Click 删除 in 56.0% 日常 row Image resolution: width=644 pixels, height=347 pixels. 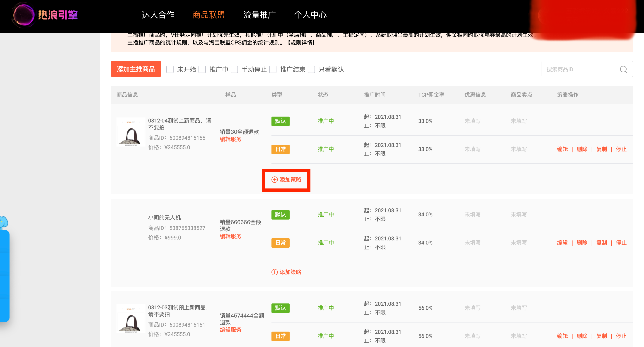pyautogui.click(x=582, y=336)
